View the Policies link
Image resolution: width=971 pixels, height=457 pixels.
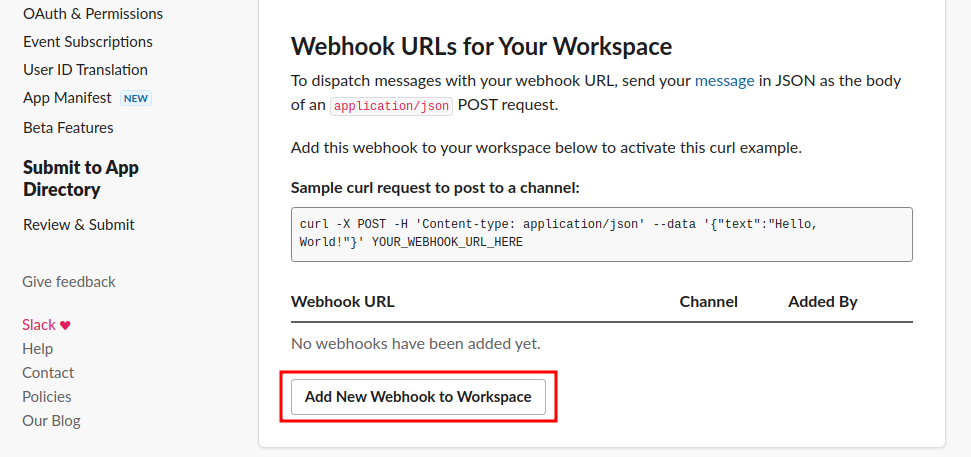click(47, 397)
